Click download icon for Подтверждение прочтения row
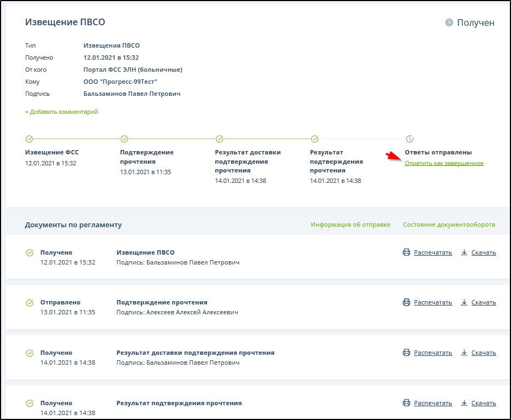Viewport: 511px width, 420px height. tap(464, 302)
